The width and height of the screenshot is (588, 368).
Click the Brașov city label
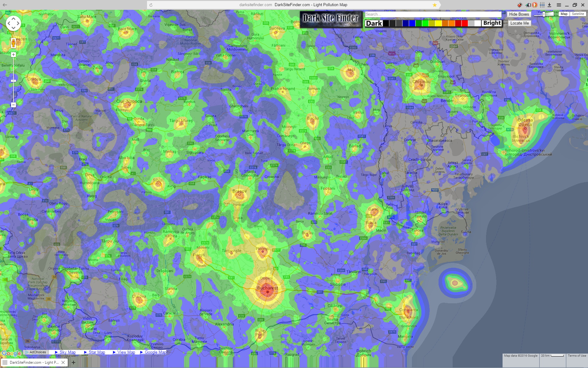point(239,191)
